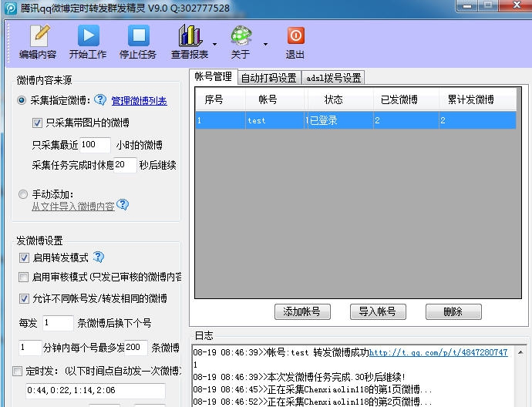Click the 已登录 status cell
Viewport: 532px width, 407px height.
(340, 120)
